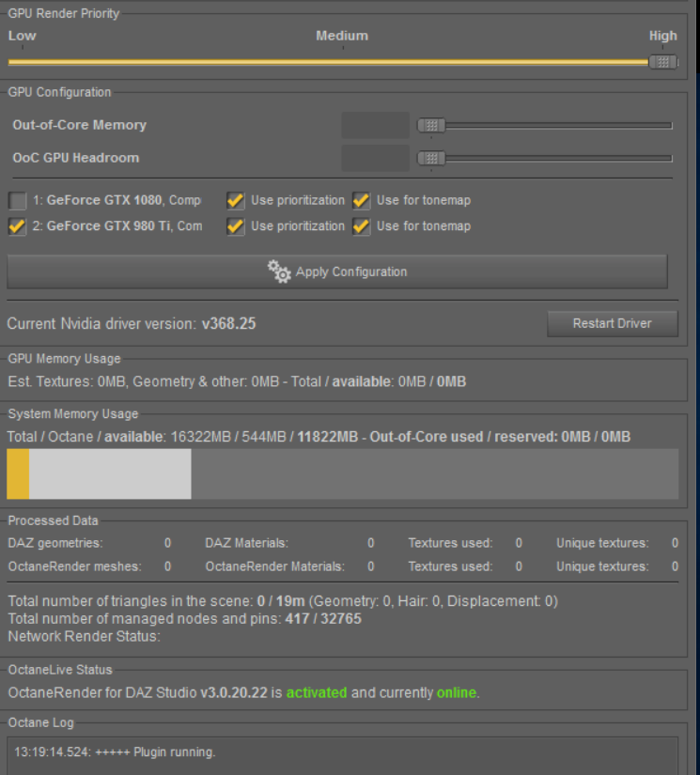Click the version number 'v3.0.20.22'
This screenshot has width=700, height=775.
[234, 692]
